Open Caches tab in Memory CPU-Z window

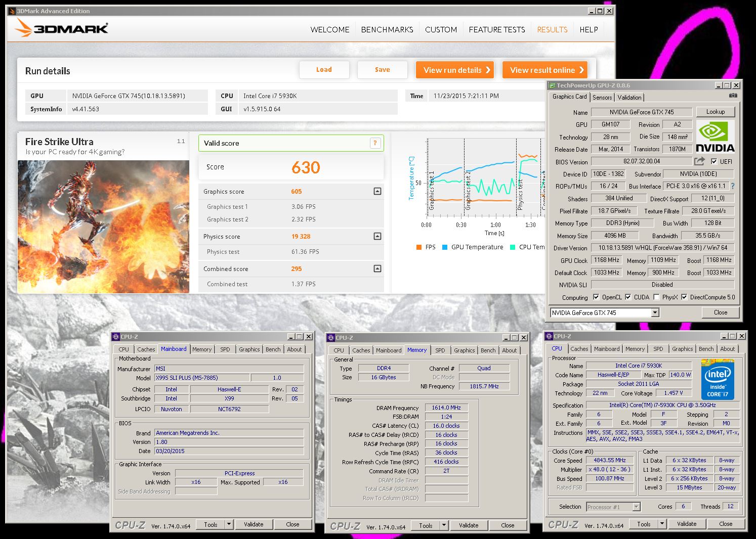361,350
